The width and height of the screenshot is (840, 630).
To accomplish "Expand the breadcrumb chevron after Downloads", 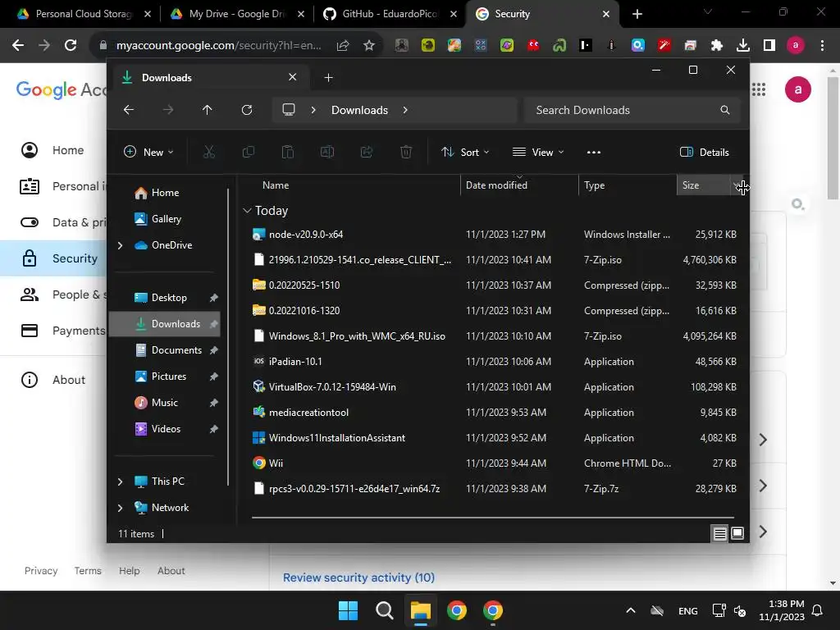I will click(405, 110).
